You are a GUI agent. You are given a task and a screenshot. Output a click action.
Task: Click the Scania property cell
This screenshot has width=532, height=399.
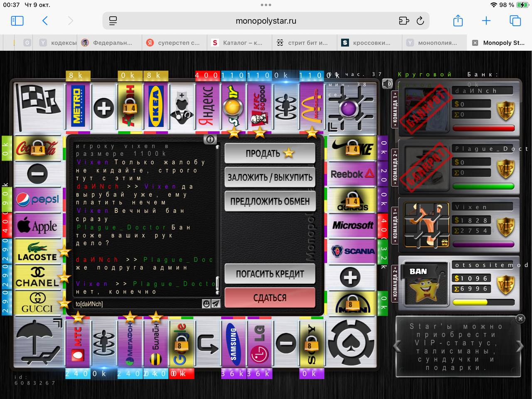point(352,251)
